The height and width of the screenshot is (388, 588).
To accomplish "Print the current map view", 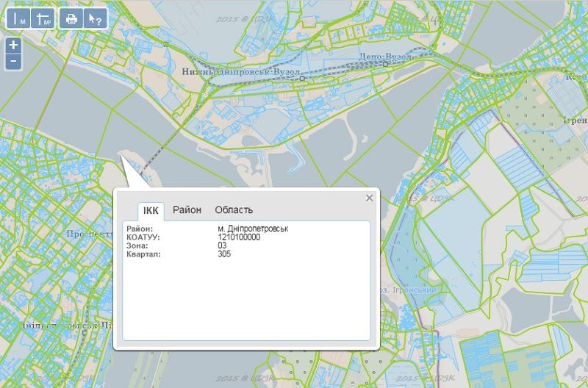I will tap(71, 19).
